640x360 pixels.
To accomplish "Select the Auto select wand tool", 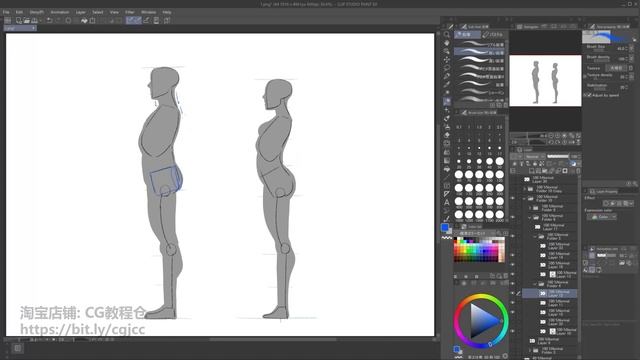I will coord(447,76).
